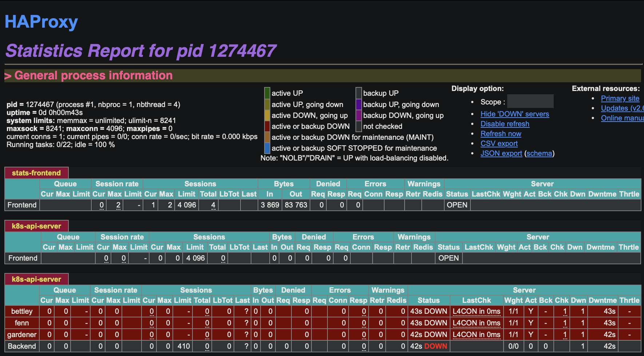The height and width of the screenshot is (356, 644).
Task: Click L4CON in 0ms for gardener
Action: click(476, 335)
